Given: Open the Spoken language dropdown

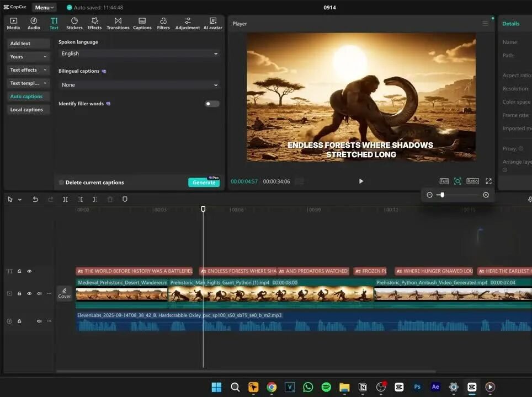Looking at the screenshot, I should point(139,53).
